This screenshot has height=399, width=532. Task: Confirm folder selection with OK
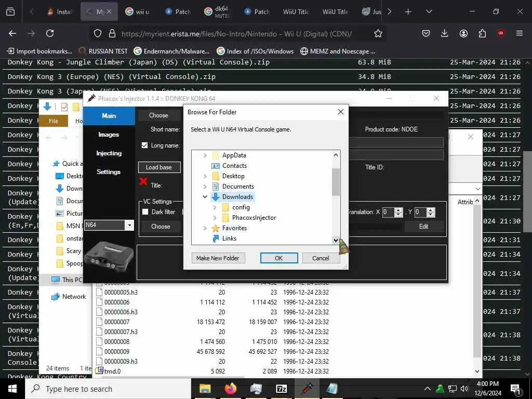[279, 258]
